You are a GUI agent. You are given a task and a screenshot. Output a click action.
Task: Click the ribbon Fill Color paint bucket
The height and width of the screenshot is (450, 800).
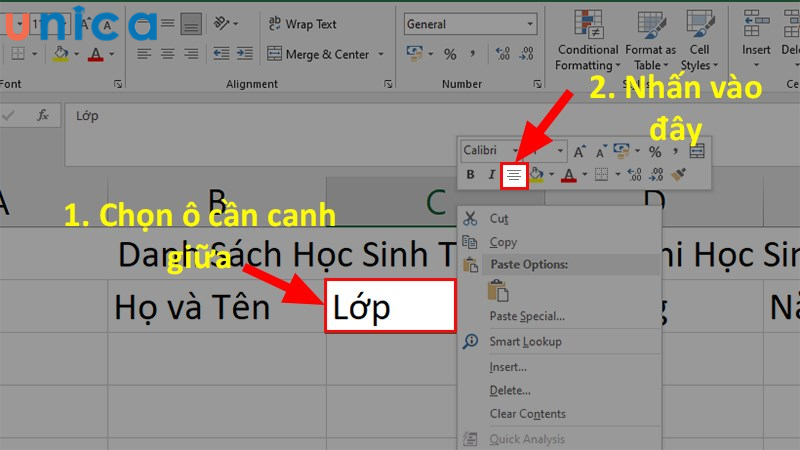point(60,54)
